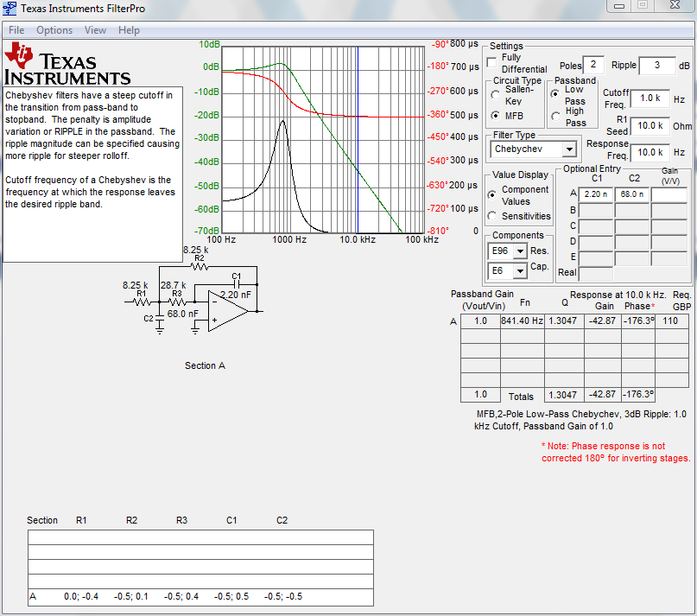Click the red phase response note
697x616 pixels.
[616, 452]
